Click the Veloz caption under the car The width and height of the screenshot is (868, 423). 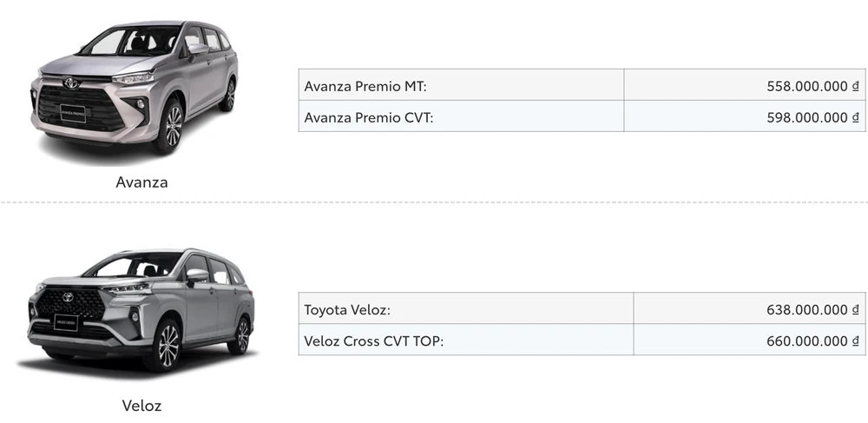point(141,406)
